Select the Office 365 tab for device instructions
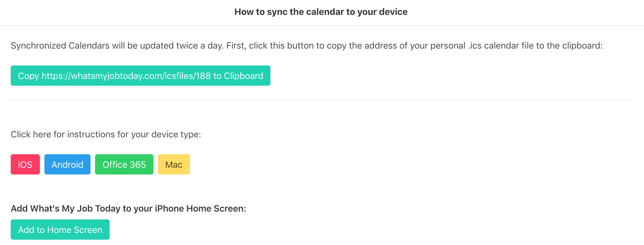Image resolution: width=644 pixels, height=245 pixels. point(124,165)
